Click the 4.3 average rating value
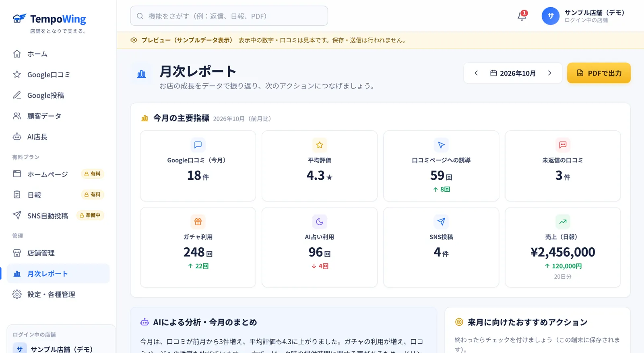This screenshot has width=644, height=353. (x=320, y=176)
